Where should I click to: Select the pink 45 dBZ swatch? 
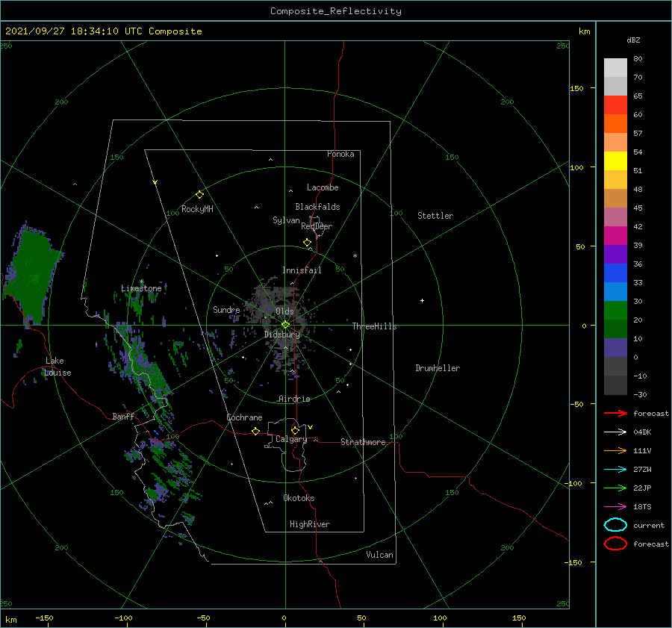point(615,217)
